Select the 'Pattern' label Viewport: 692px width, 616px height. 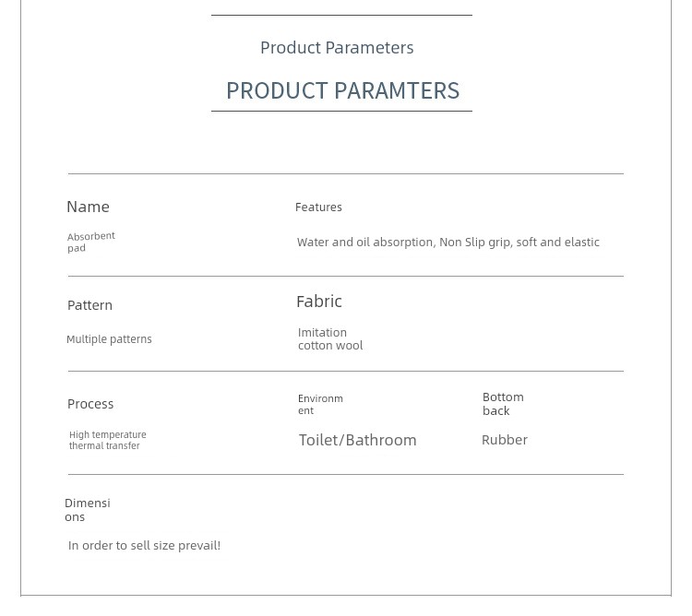[x=89, y=305]
